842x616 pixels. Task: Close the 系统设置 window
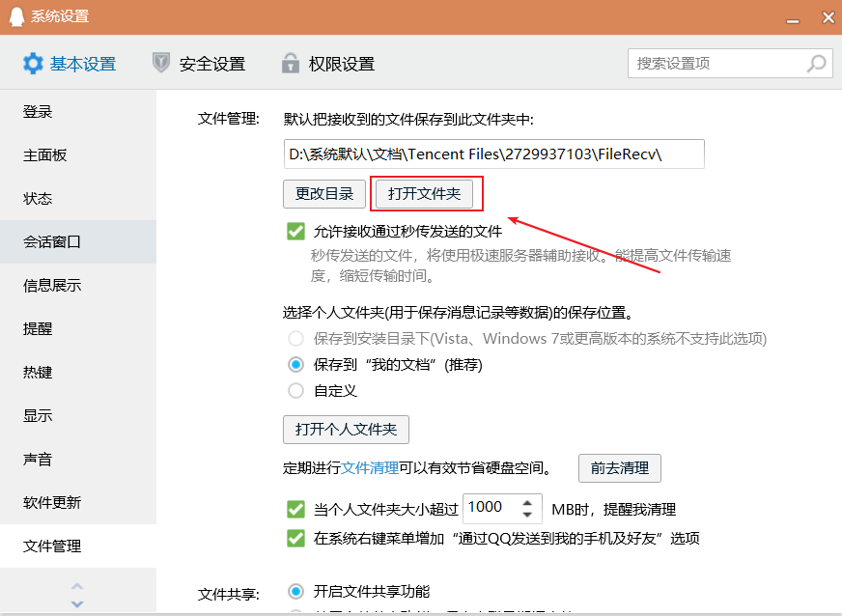[828, 17]
